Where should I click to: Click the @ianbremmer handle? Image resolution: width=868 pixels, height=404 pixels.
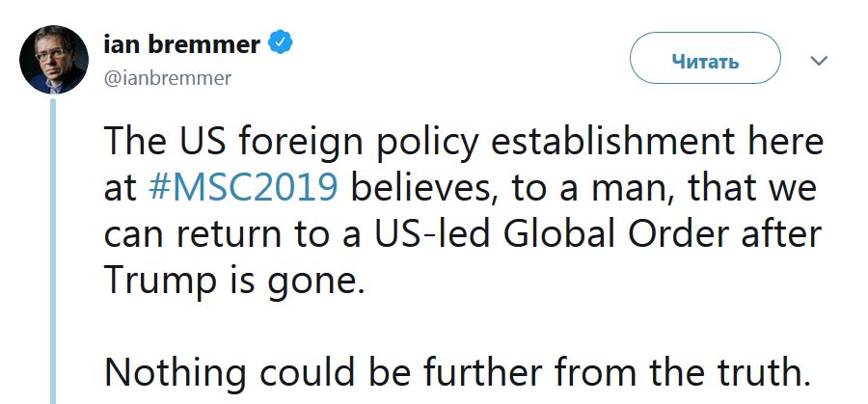tap(167, 78)
